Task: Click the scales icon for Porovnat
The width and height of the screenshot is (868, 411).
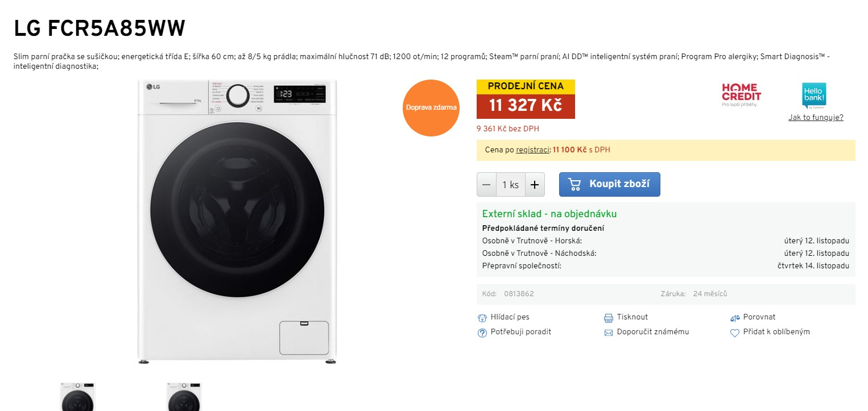Action: click(735, 318)
